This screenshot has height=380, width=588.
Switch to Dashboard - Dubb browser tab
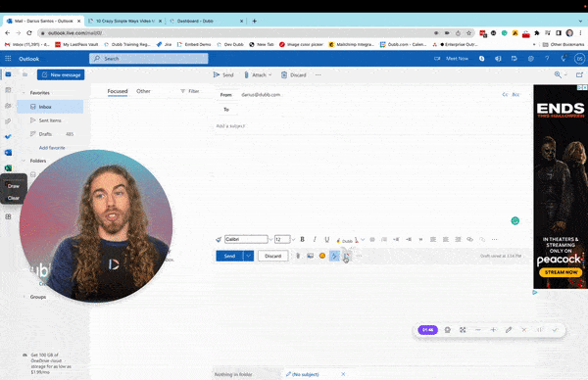pos(206,21)
